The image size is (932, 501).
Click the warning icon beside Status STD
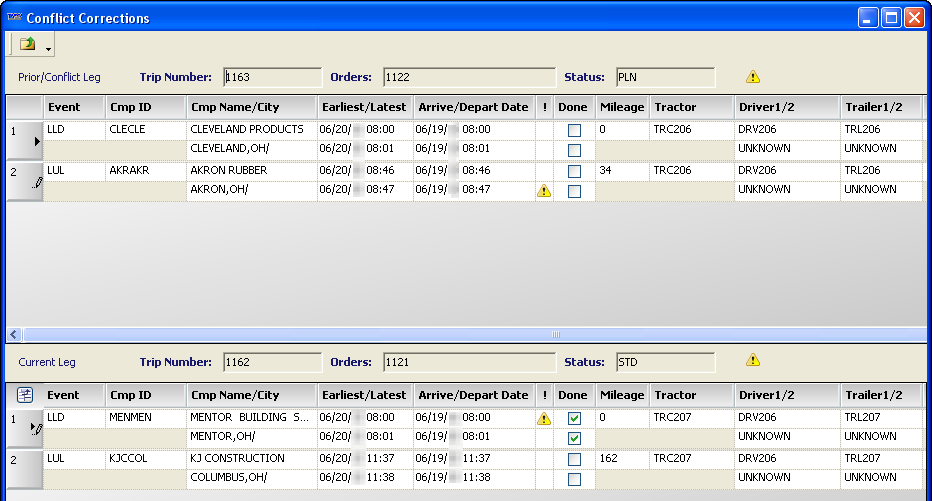click(752, 360)
